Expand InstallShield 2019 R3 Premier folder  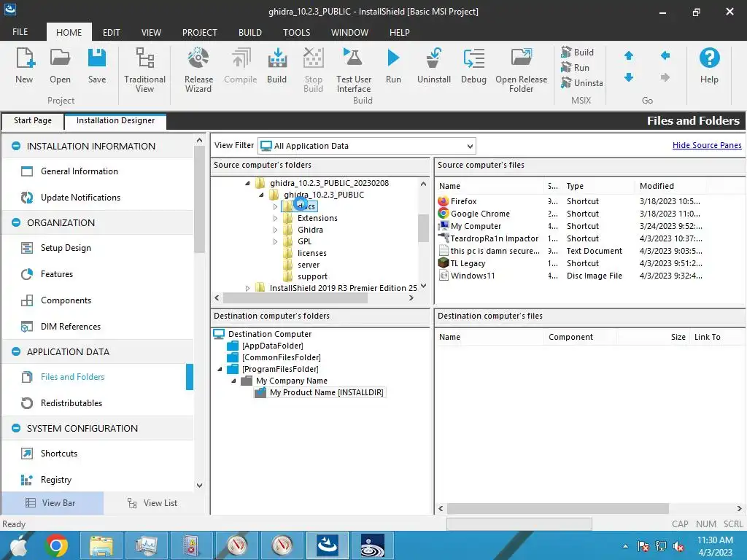click(x=247, y=288)
